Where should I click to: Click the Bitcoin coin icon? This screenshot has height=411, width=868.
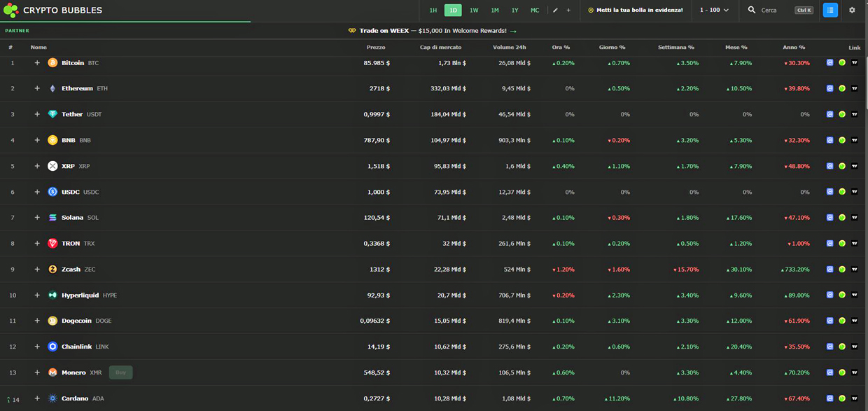coord(52,62)
